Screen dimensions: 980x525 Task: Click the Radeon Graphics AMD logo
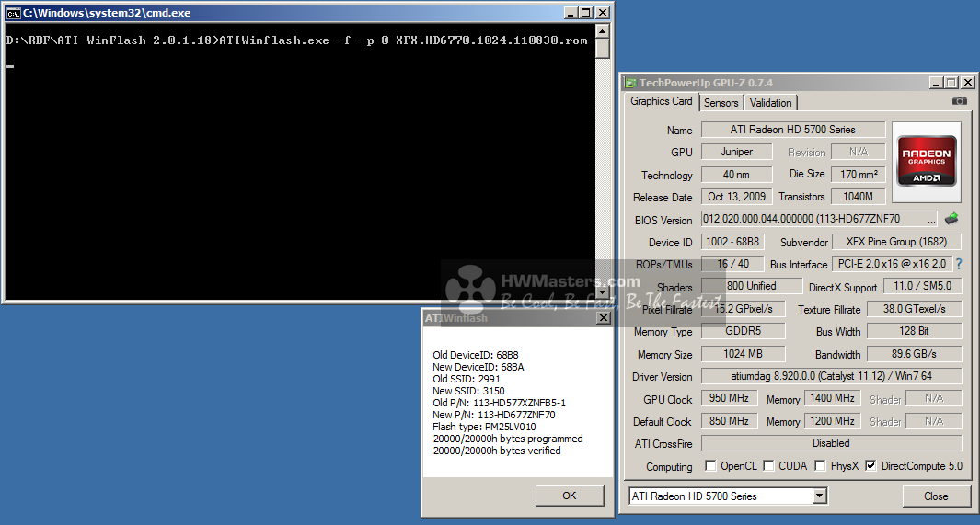[x=927, y=161]
